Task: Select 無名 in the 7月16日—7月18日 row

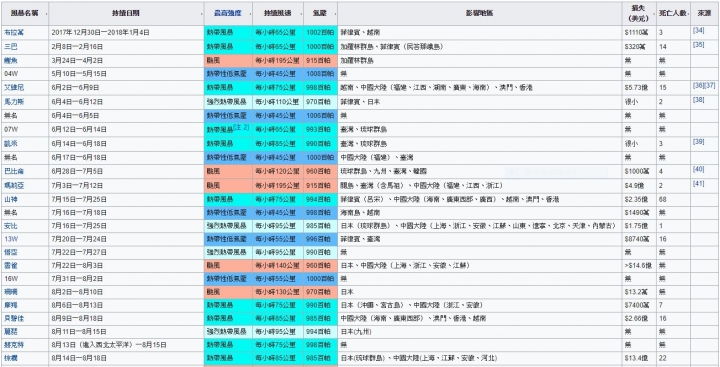Action: pos(11,213)
